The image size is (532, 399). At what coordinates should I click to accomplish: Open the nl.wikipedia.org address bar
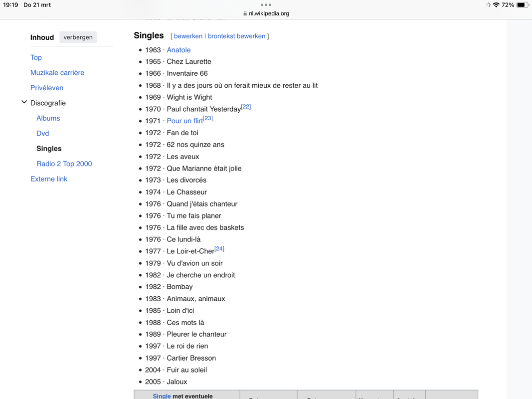click(266, 13)
